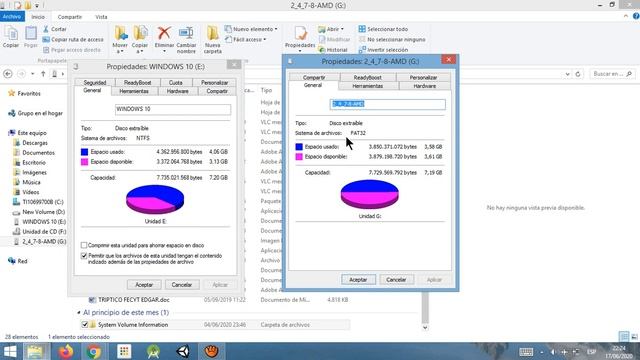Viewport: 640px width, 360px height.
Task: Go back with the Explorer back arrow
Action: (8, 74)
